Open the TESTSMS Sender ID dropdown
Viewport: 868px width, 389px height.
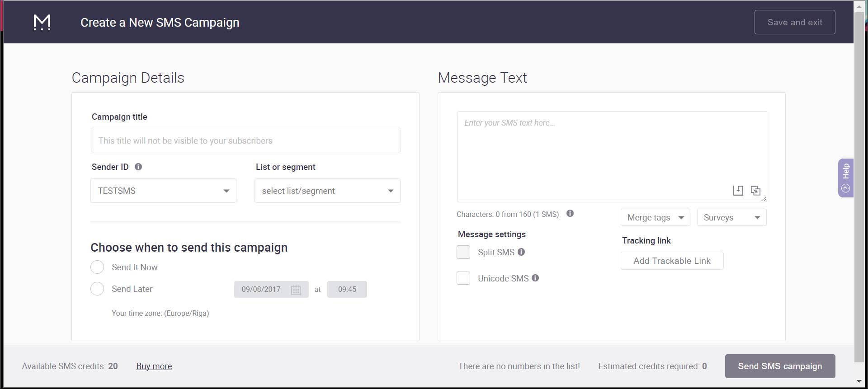(x=163, y=191)
